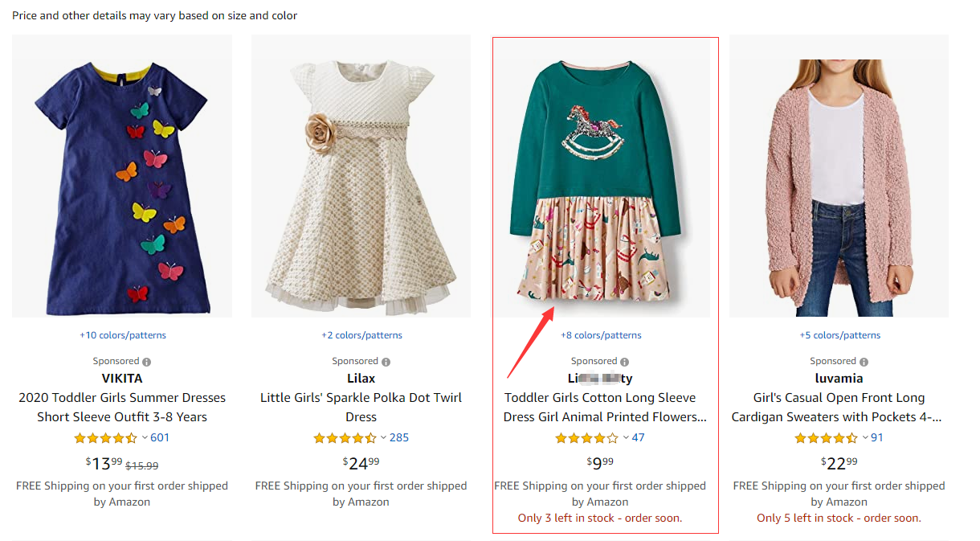Click the star rating of luvamia cardigan
Viewport: 980px width, 541px height.
[826, 438]
